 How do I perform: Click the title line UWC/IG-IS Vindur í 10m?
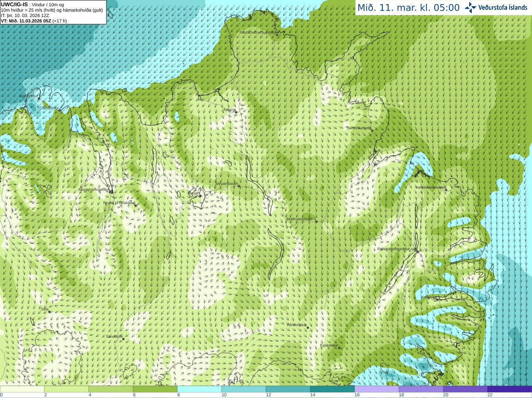pos(32,5)
